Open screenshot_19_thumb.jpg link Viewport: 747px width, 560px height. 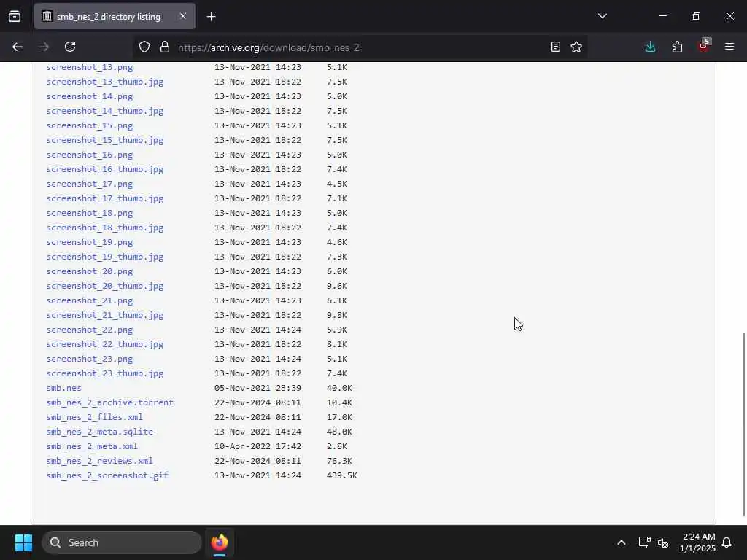105,257
